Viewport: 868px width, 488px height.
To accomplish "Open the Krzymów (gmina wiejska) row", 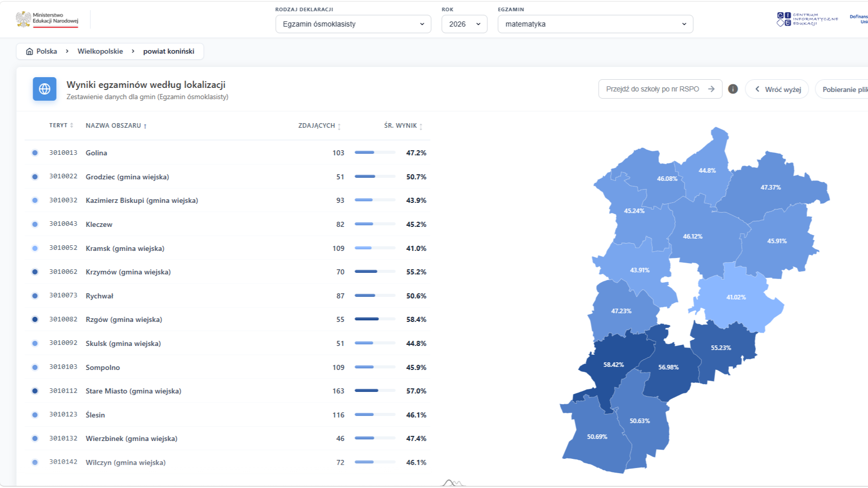I will (x=227, y=272).
